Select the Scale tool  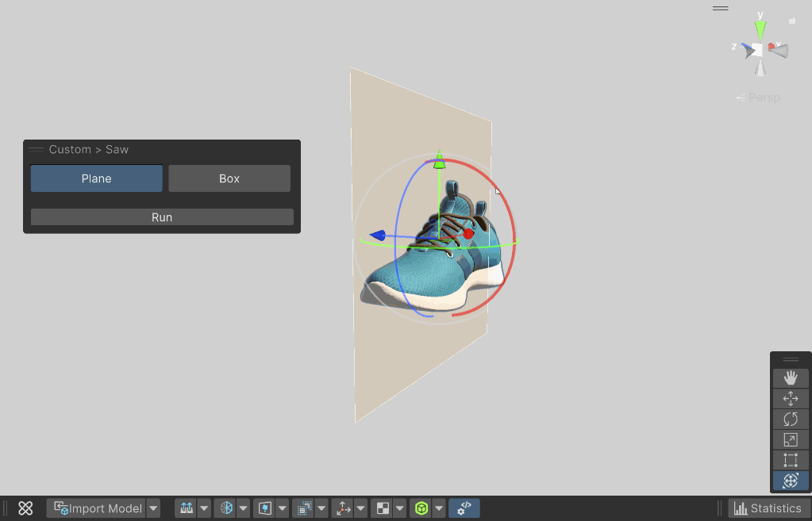(x=791, y=440)
